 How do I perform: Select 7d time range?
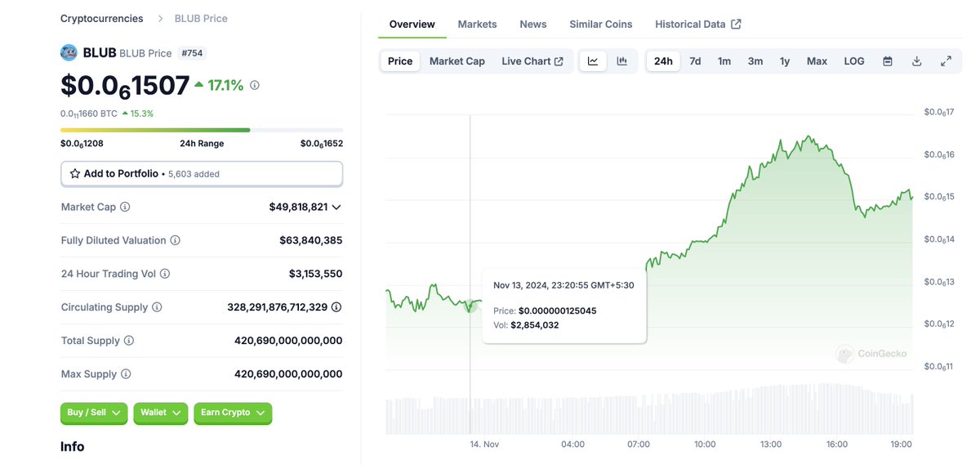tap(695, 61)
